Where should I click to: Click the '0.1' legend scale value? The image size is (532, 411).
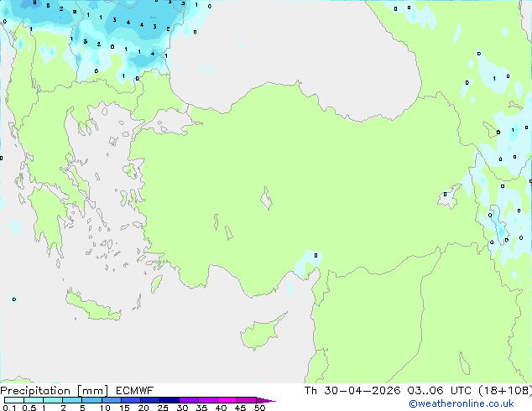click(x=9, y=408)
